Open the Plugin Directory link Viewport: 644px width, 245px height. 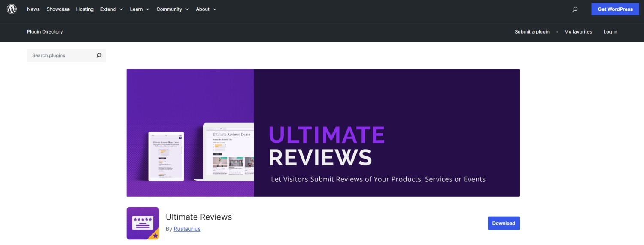click(x=45, y=31)
